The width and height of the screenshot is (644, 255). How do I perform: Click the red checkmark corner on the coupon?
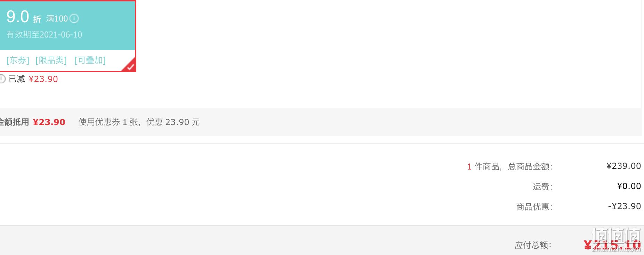point(130,66)
